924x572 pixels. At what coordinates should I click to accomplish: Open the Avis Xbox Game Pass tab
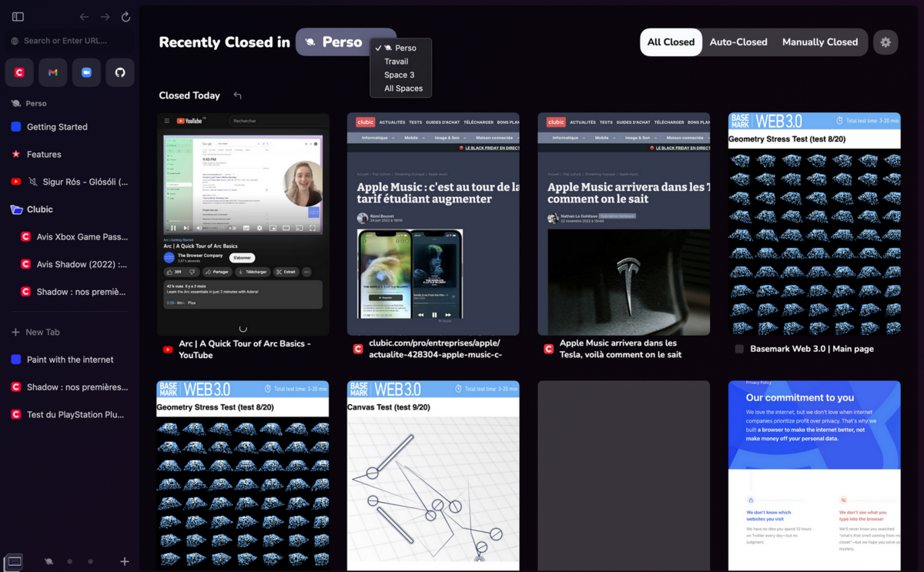coord(75,237)
